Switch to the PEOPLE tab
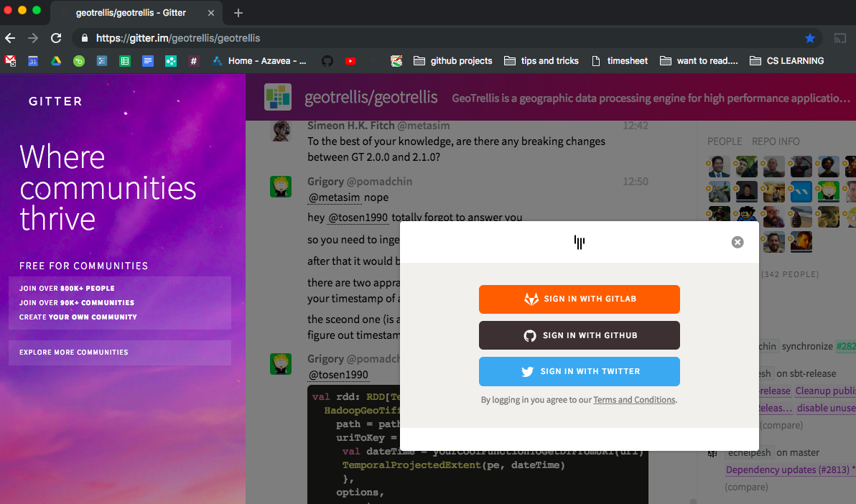This screenshot has width=856, height=504. (725, 141)
